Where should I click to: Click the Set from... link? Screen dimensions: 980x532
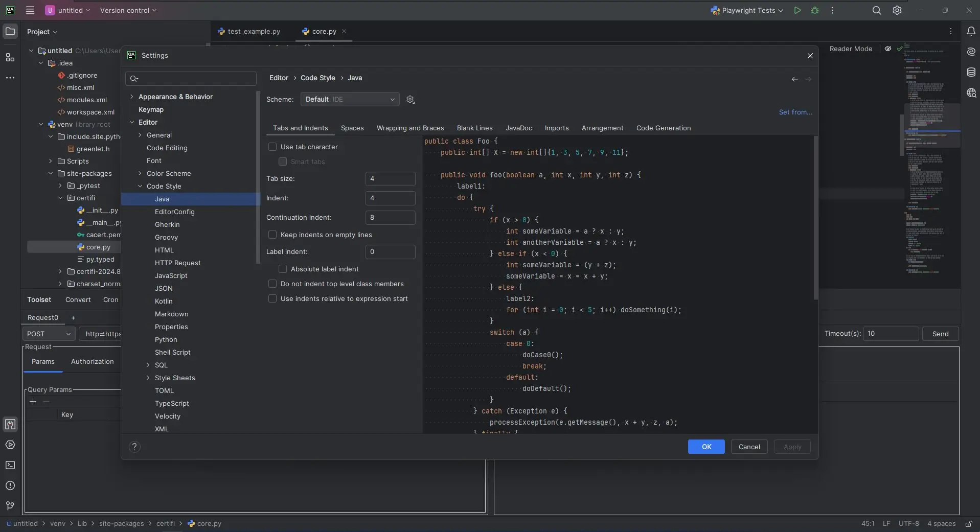(795, 112)
